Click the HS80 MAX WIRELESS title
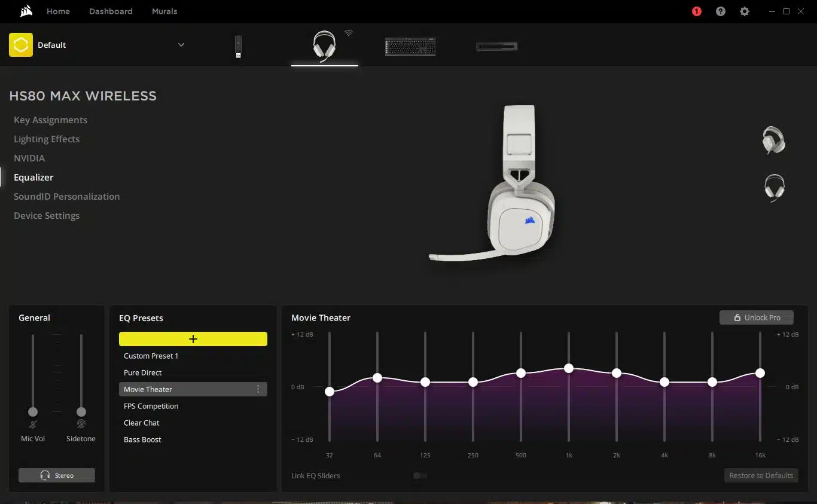The width and height of the screenshot is (817, 504). [83, 96]
